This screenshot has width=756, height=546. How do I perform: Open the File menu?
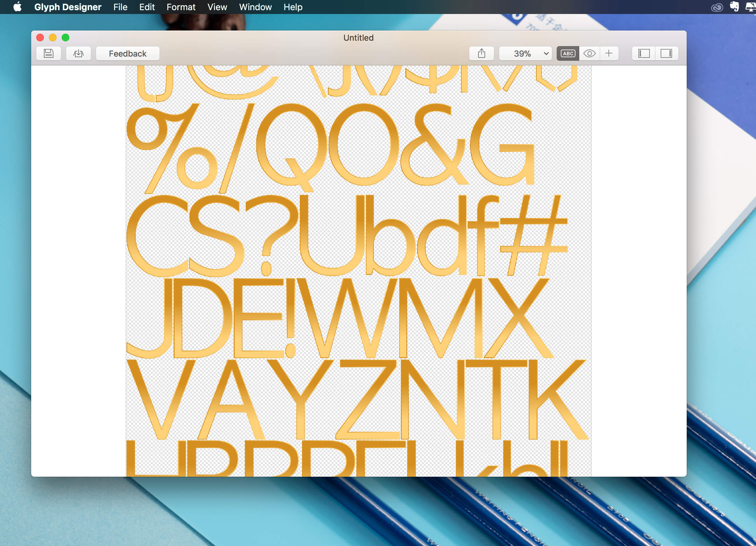(x=120, y=7)
